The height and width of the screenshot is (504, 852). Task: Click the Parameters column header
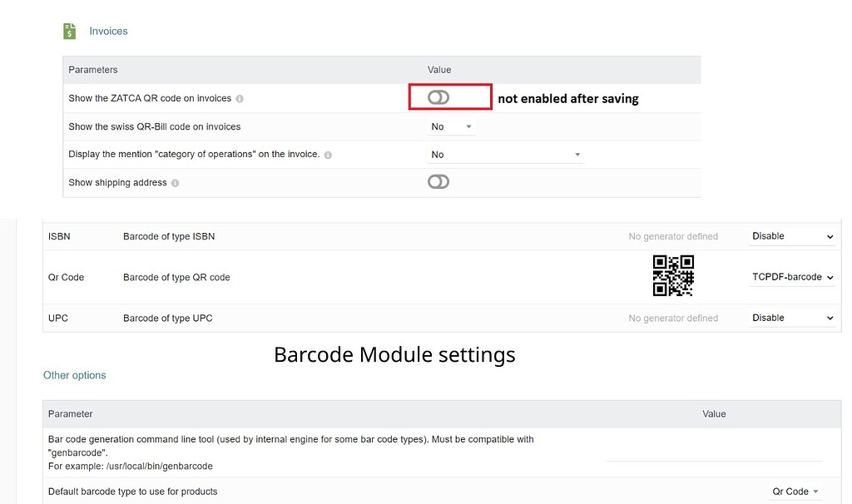click(x=92, y=70)
